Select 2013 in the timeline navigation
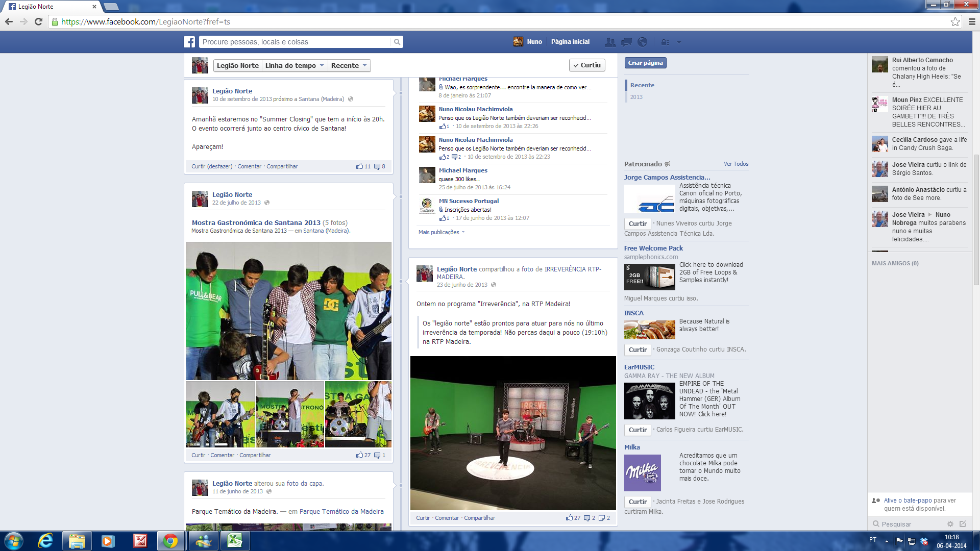The width and height of the screenshot is (980, 551). [x=636, y=97]
